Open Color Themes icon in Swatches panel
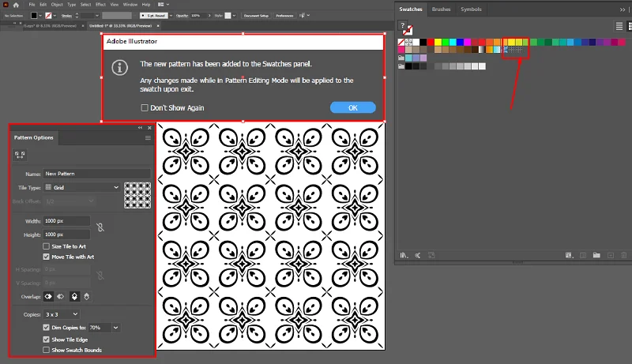This screenshot has width=632, height=364. pyautogui.click(x=418, y=255)
